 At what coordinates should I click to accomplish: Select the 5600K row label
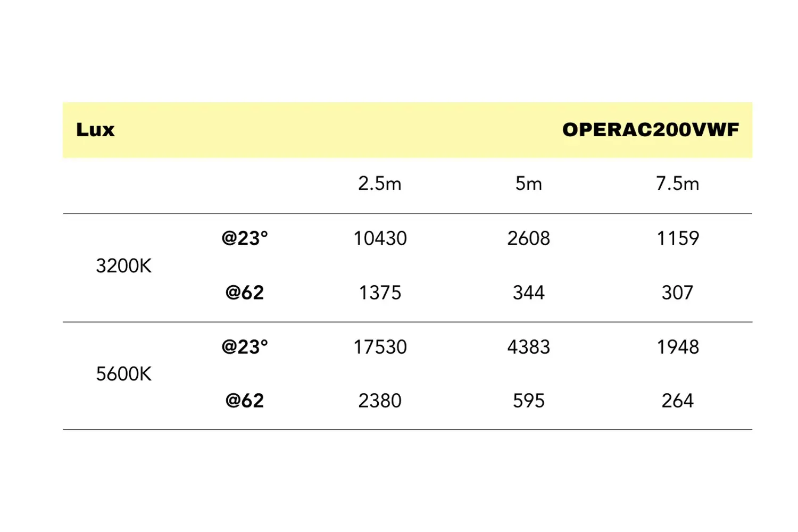tap(123, 374)
